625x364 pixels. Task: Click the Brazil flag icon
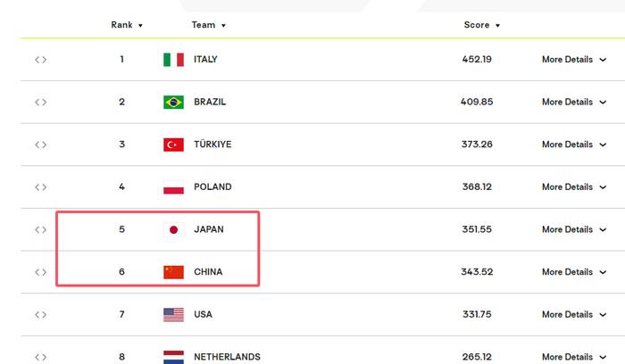click(x=173, y=102)
